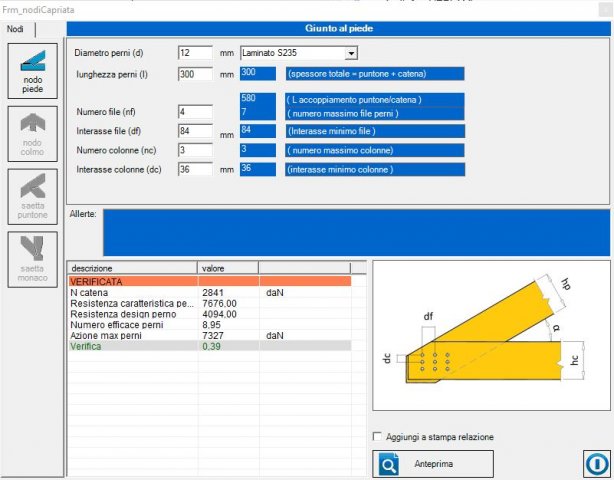This screenshot has height=480, width=614.
Task: Click the Anteprima button
Action: point(433,464)
